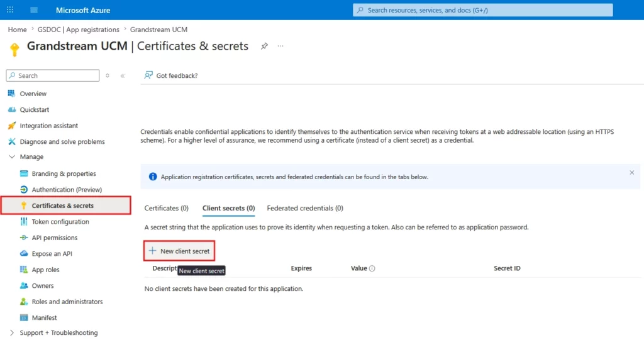Click the Secret ID column header
Image resolution: width=644 pixels, height=345 pixels.
pos(507,268)
